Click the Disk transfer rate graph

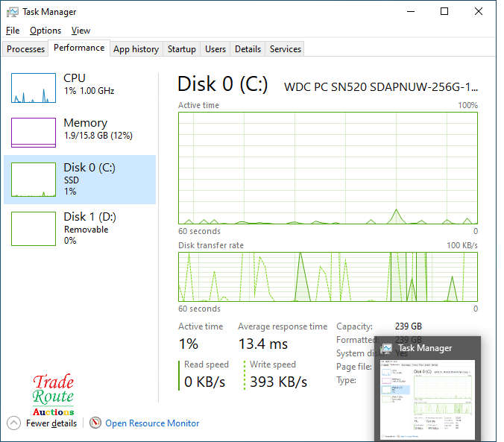pos(328,277)
